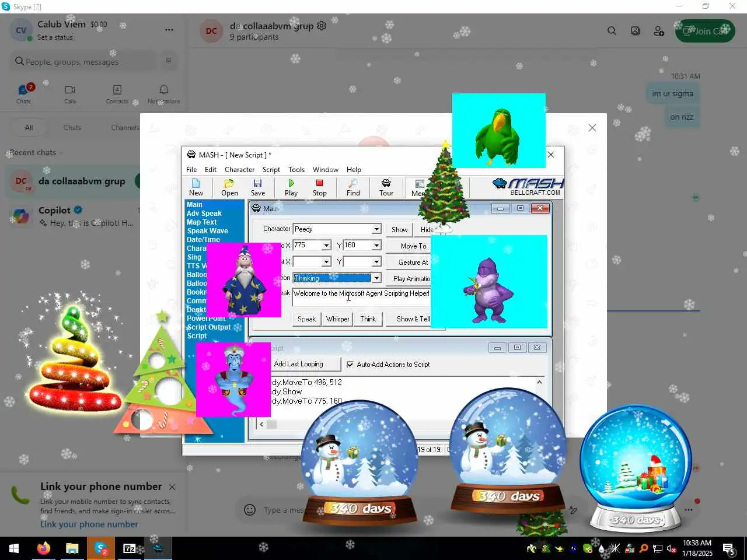Image resolution: width=747 pixels, height=560 pixels.
Task: Select the All tab in Skype chat list
Action: coord(29,128)
